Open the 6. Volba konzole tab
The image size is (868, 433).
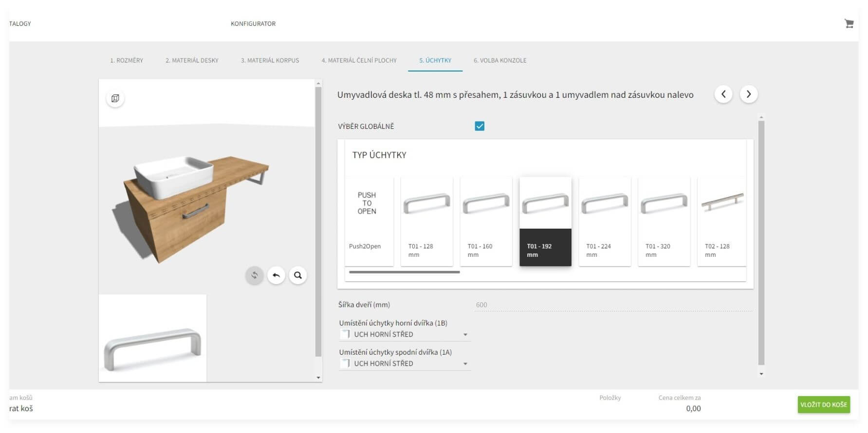[x=500, y=61]
